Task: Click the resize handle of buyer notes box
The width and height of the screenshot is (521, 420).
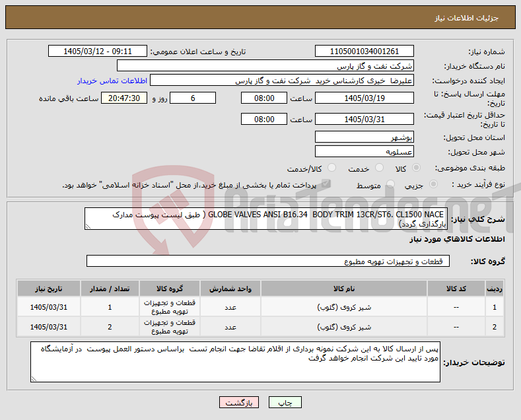Action: (34, 379)
